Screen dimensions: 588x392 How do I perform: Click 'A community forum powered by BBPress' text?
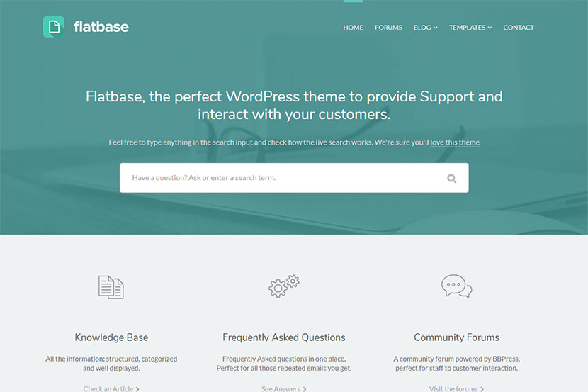tap(456, 359)
